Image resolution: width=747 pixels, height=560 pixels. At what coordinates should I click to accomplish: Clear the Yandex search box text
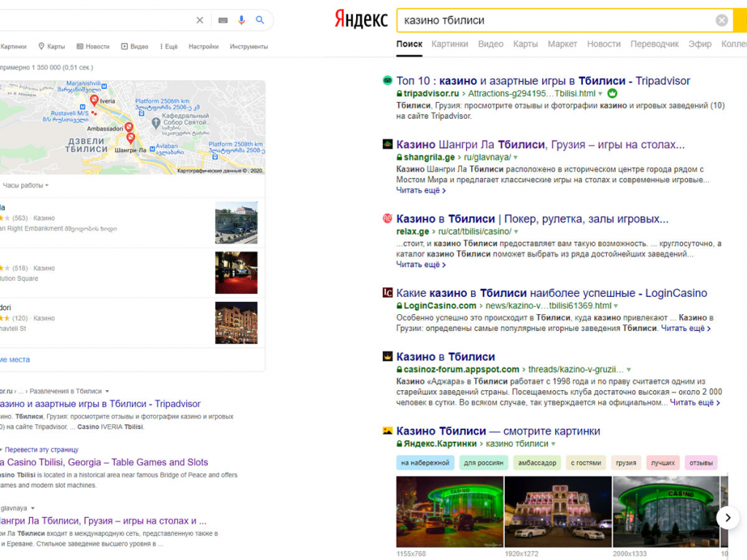[721, 20]
